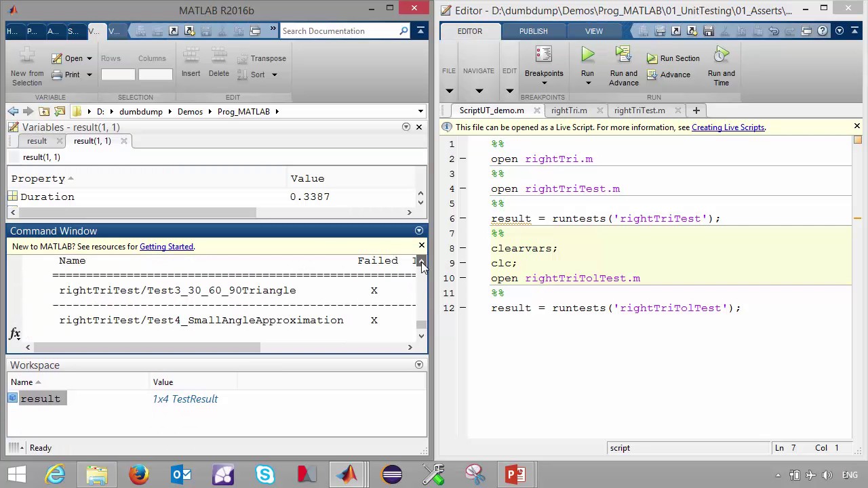Toggle the breakpoint dash on line 12
The height and width of the screenshot is (488, 868).
click(x=462, y=308)
